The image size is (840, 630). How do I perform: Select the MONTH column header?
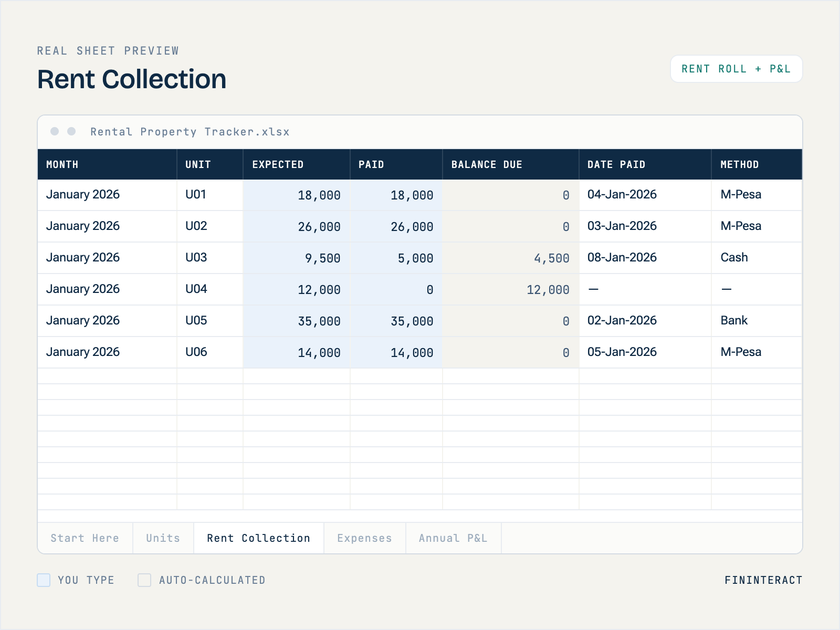[x=107, y=164]
